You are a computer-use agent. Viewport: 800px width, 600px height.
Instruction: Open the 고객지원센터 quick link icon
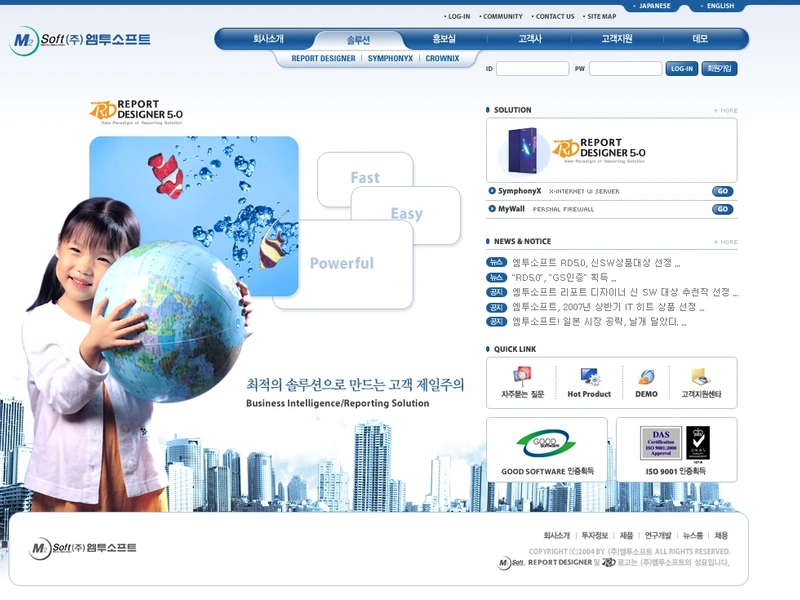[x=700, y=378]
